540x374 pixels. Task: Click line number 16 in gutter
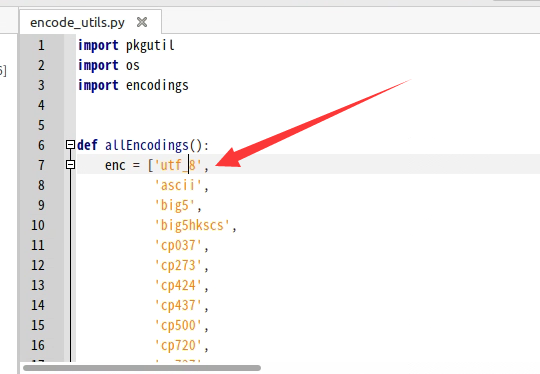38,345
